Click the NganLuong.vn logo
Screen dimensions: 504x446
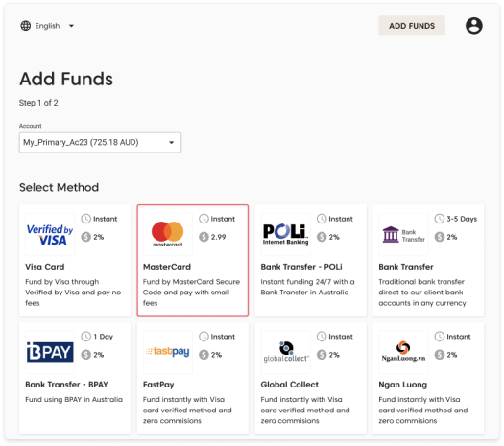click(x=403, y=352)
